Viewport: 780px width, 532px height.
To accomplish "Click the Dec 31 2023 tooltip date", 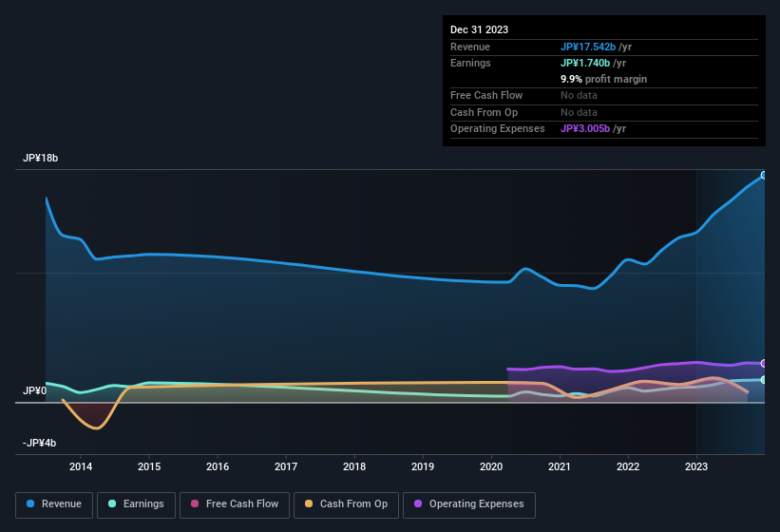I will pyautogui.click(x=479, y=29).
